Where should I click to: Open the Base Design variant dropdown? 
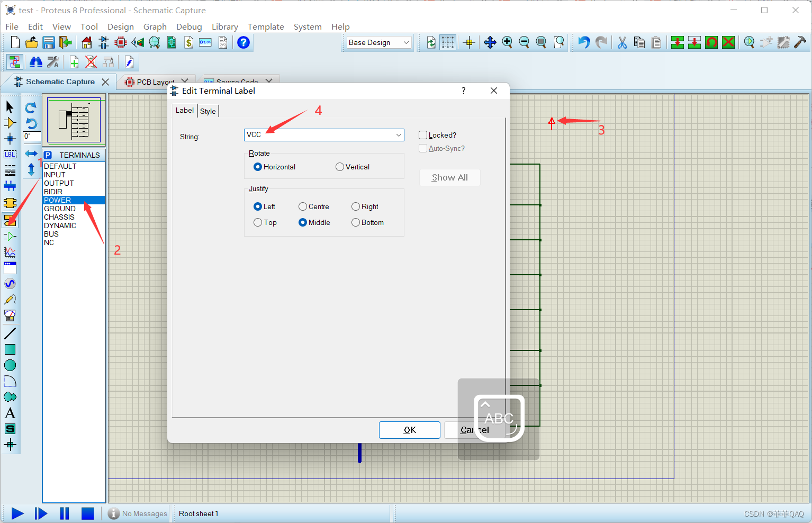click(379, 42)
